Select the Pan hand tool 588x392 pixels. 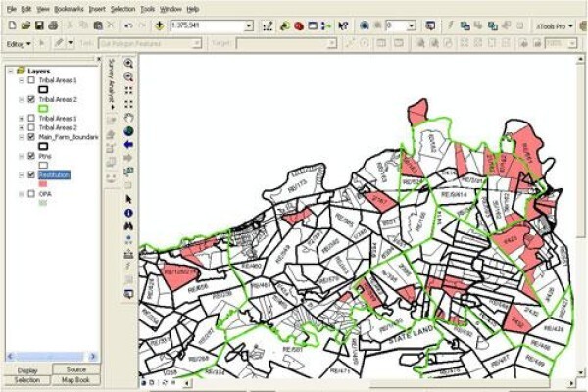coord(128,118)
